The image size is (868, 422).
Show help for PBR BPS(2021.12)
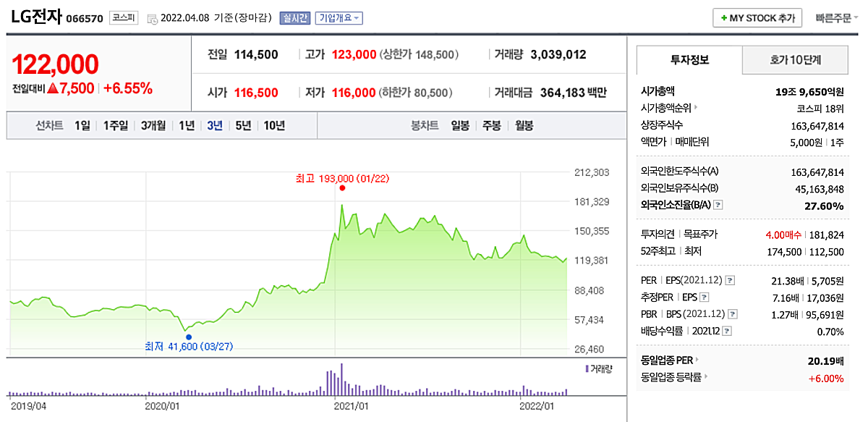tap(733, 314)
